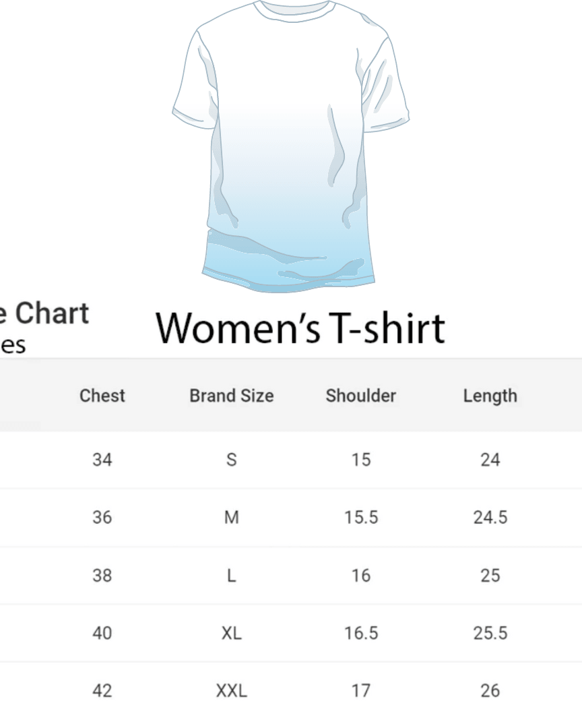Select the Chest column header
582x728 pixels.
coord(102,396)
